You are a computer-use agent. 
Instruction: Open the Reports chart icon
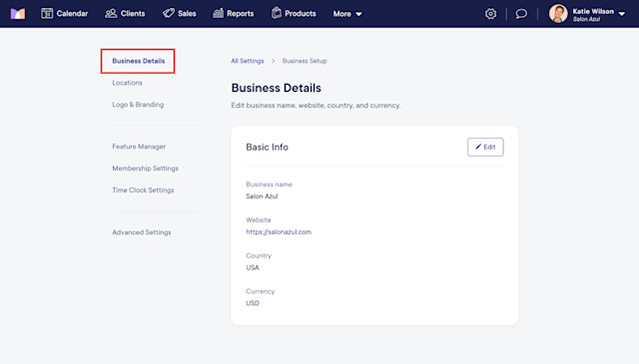(218, 13)
